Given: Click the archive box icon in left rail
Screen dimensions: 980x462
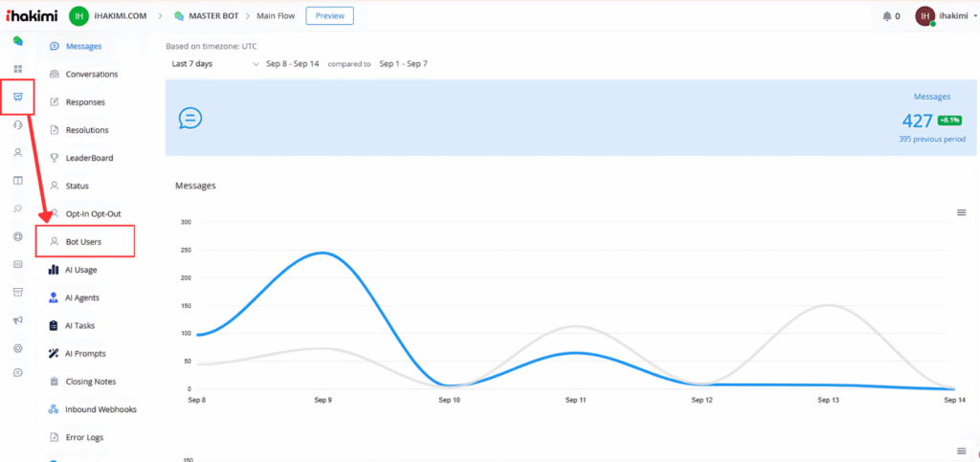Looking at the screenshot, I should click(17, 292).
